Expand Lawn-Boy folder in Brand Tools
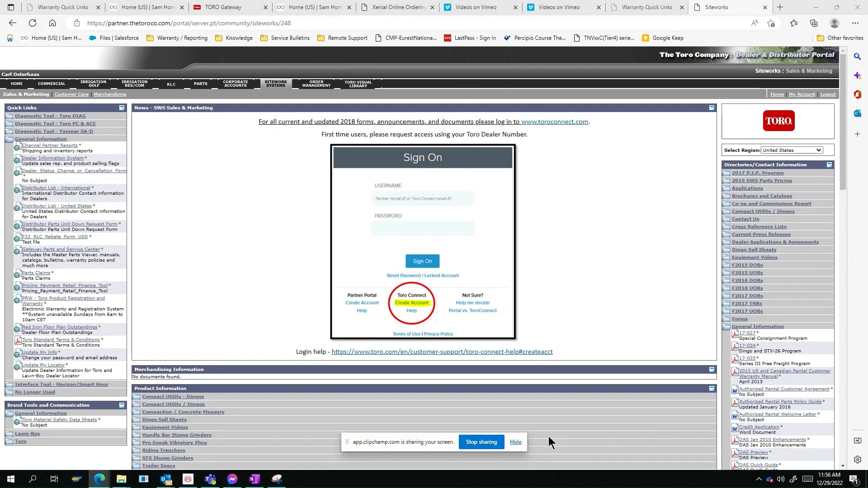 point(28,433)
